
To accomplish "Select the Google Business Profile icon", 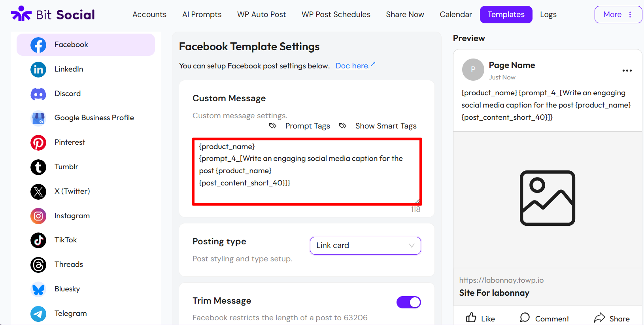I will 38,118.
